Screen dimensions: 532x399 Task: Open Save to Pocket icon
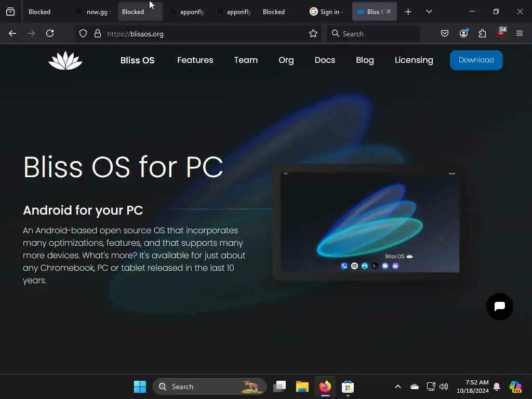click(445, 34)
